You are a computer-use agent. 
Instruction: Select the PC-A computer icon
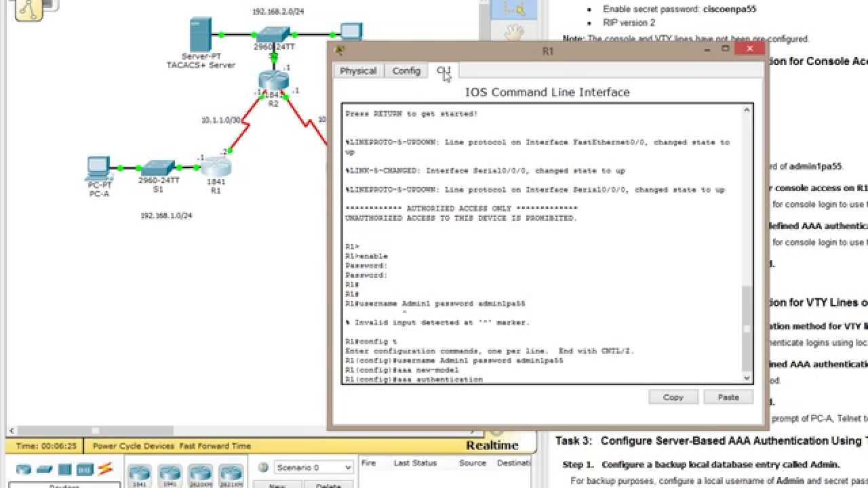98,168
